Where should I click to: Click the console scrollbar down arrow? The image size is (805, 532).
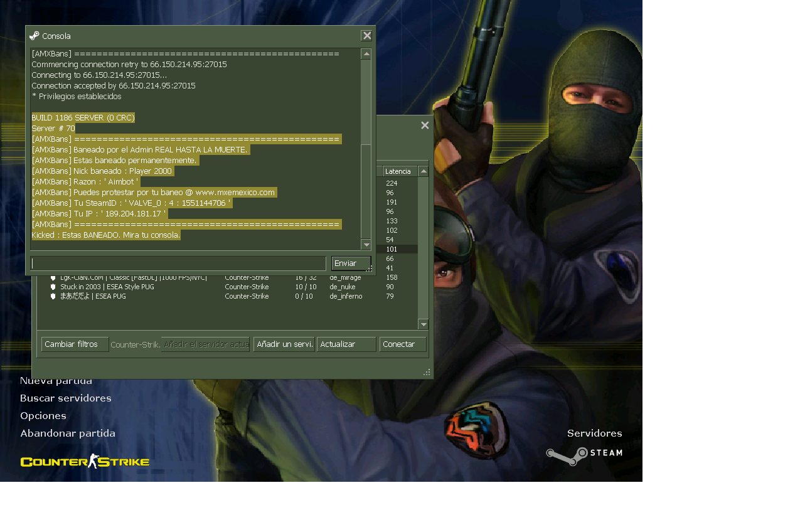click(366, 245)
